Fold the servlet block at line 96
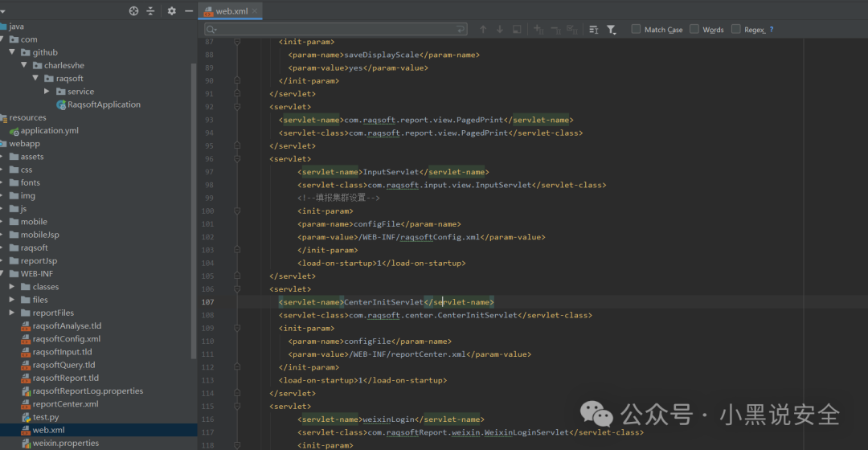The image size is (868, 450). (237, 159)
